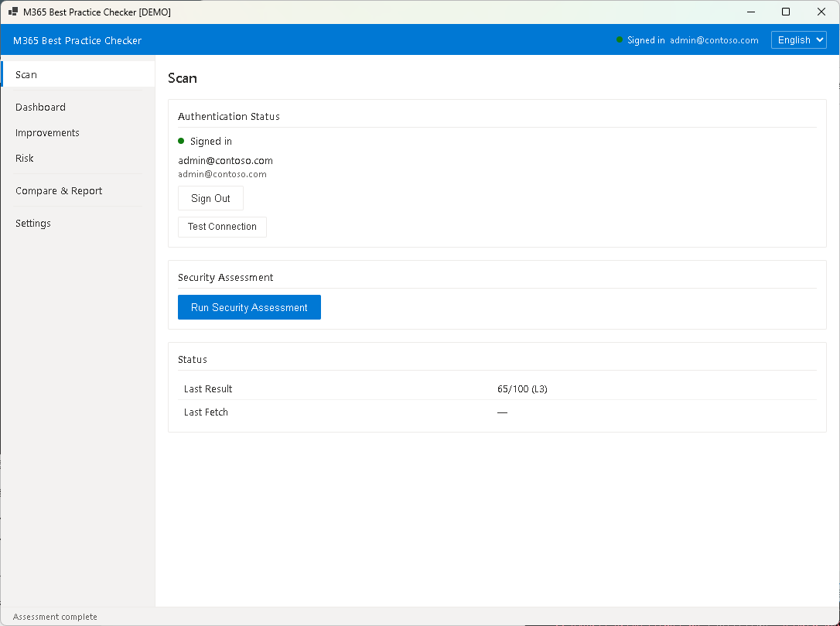This screenshot has width=840, height=626.
Task: Click the Last Result score 65/100 (L3)
Action: tap(522, 389)
